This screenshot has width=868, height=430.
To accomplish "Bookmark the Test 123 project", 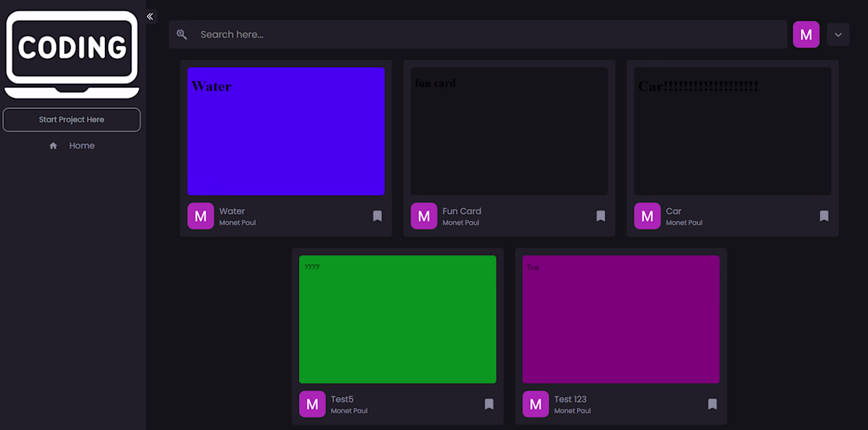I will click(713, 404).
